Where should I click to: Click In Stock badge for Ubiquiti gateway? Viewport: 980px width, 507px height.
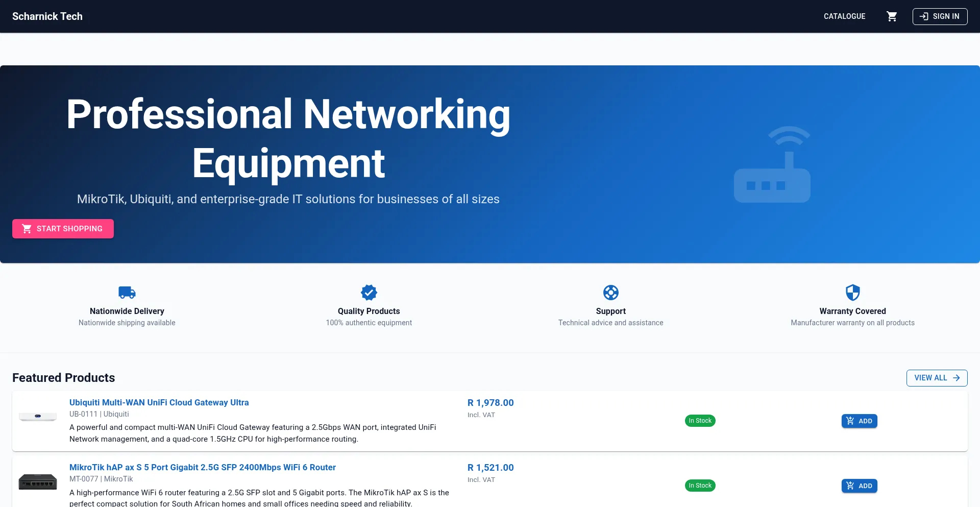tap(700, 421)
